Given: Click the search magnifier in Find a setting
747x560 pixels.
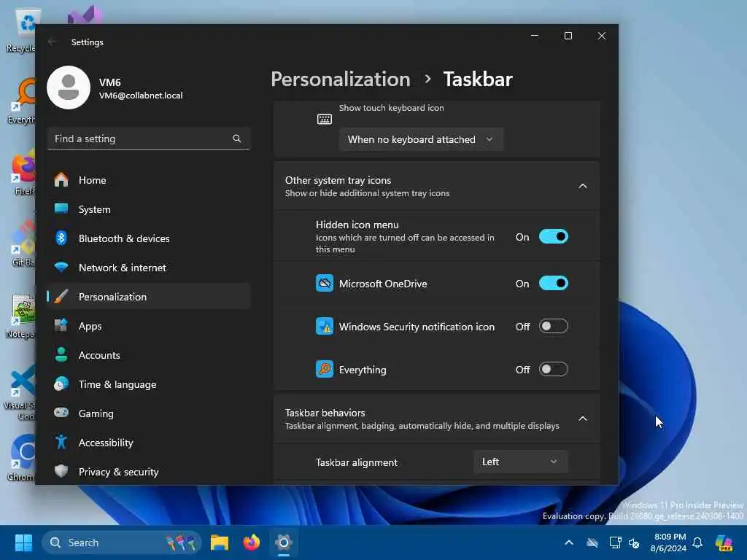Looking at the screenshot, I should [x=237, y=139].
